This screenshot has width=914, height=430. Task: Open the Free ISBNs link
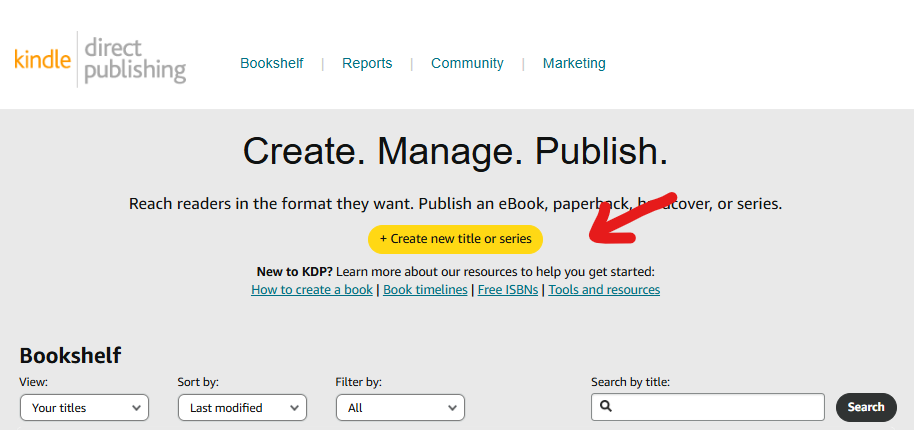(x=508, y=290)
